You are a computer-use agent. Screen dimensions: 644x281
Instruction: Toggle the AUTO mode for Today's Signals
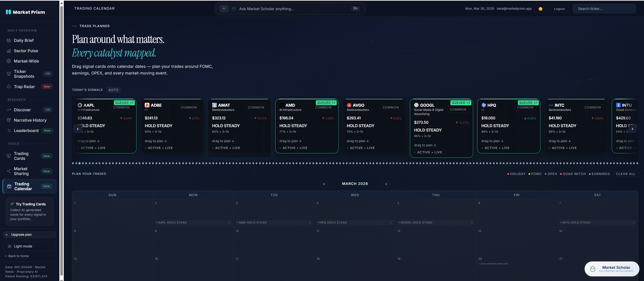pos(113,90)
